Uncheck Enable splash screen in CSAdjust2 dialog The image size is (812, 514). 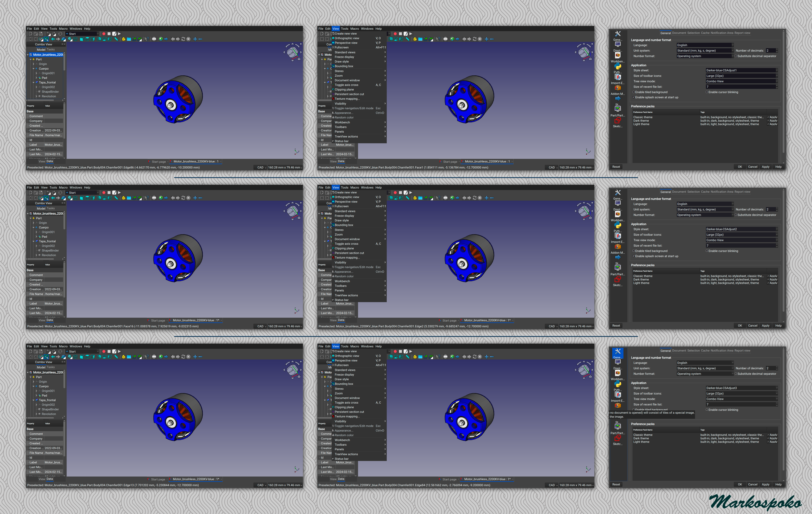point(634,256)
